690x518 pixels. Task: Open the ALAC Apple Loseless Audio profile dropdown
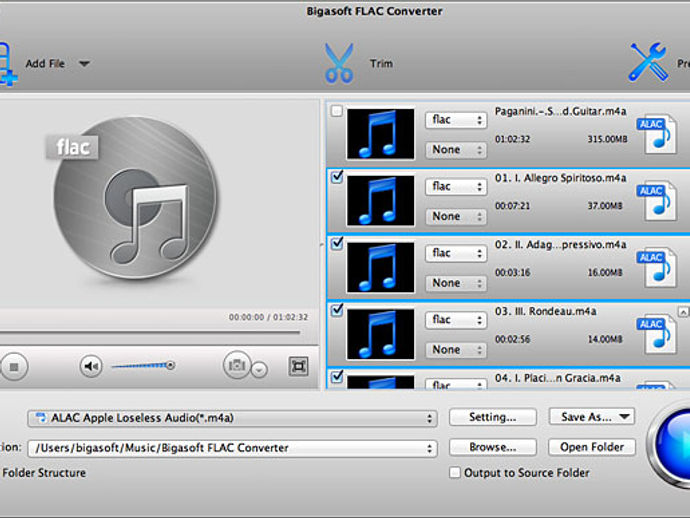tap(232, 418)
